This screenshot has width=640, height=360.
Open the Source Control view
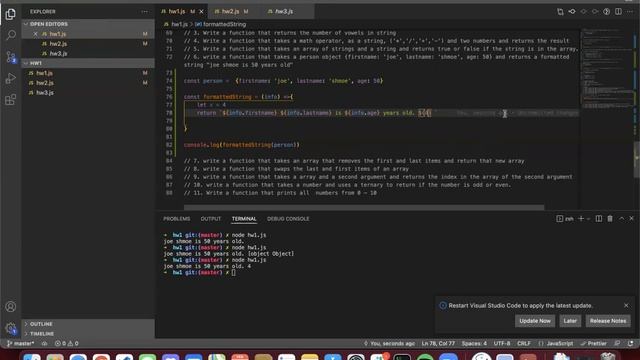point(11,57)
